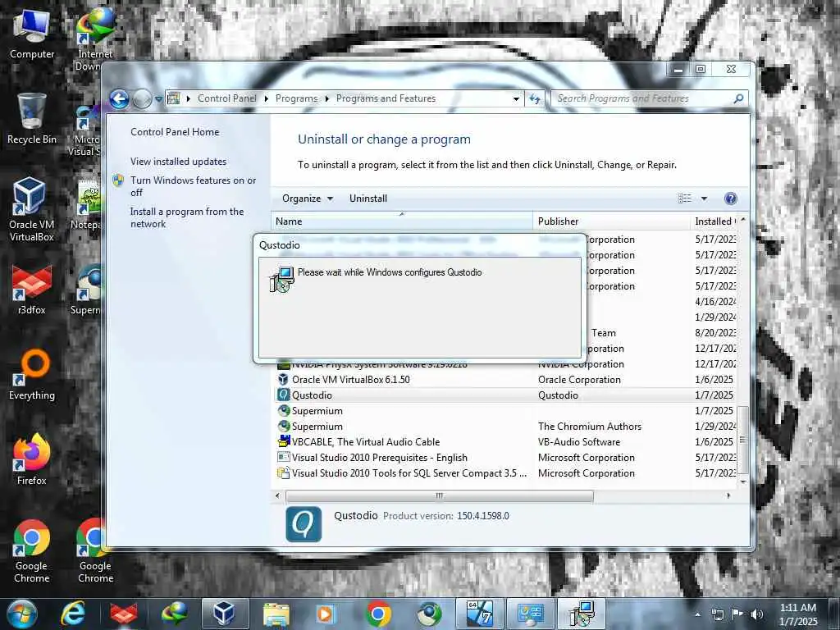Open r3dfox from the taskbar
The image size is (840, 630).
tap(124, 614)
